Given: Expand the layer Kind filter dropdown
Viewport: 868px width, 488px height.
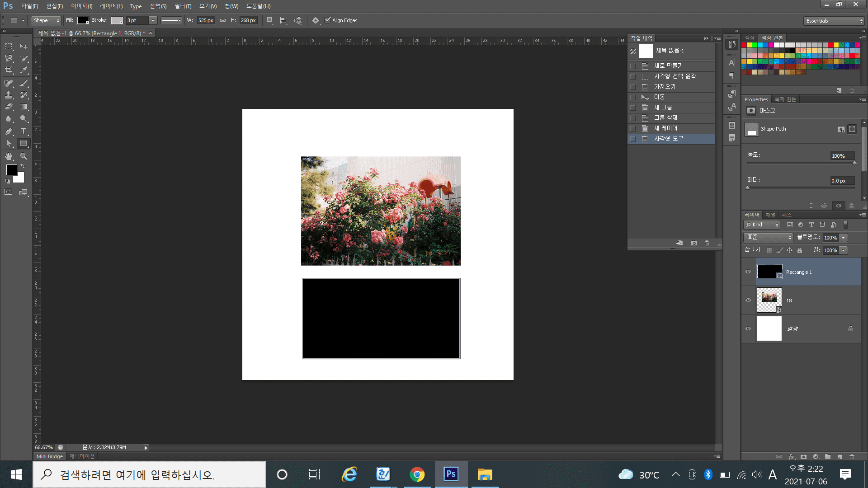Looking at the screenshot, I should tap(762, 225).
